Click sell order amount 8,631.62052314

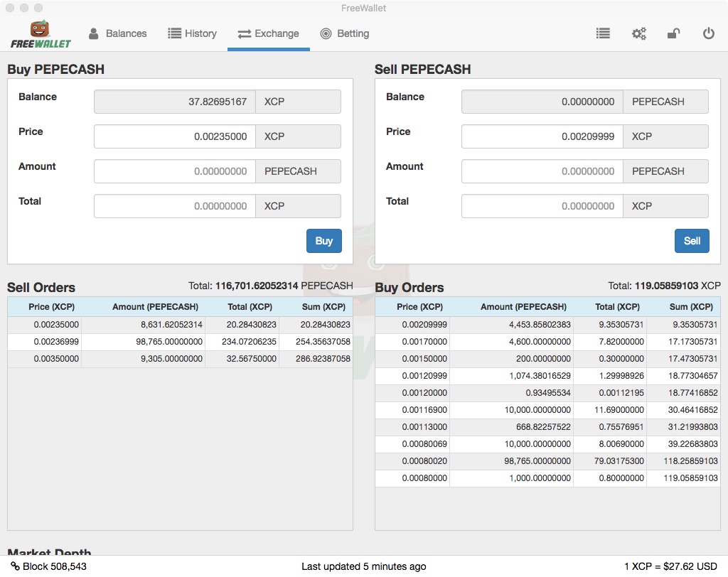coord(172,325)
